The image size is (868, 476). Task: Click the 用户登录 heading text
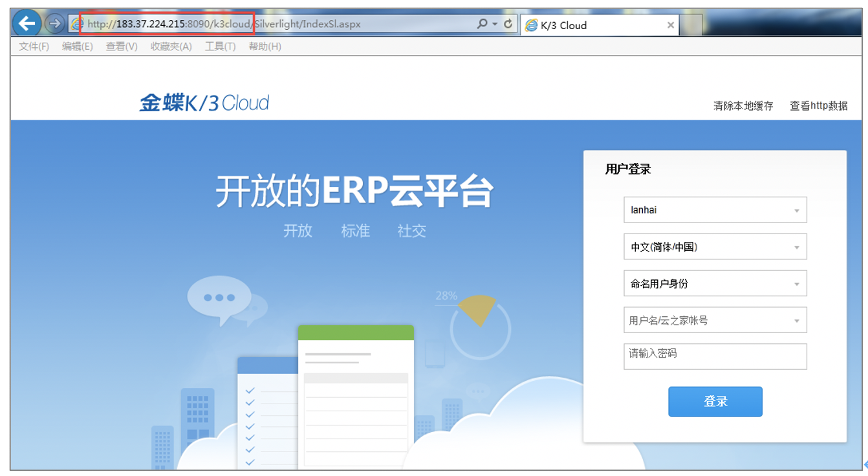pyautogui.click(x=628, y=169)
